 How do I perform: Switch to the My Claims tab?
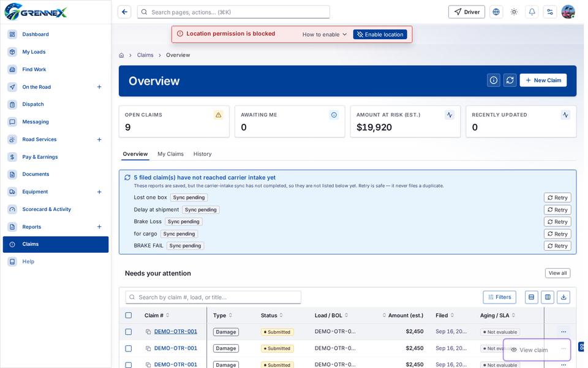[170, 154]
